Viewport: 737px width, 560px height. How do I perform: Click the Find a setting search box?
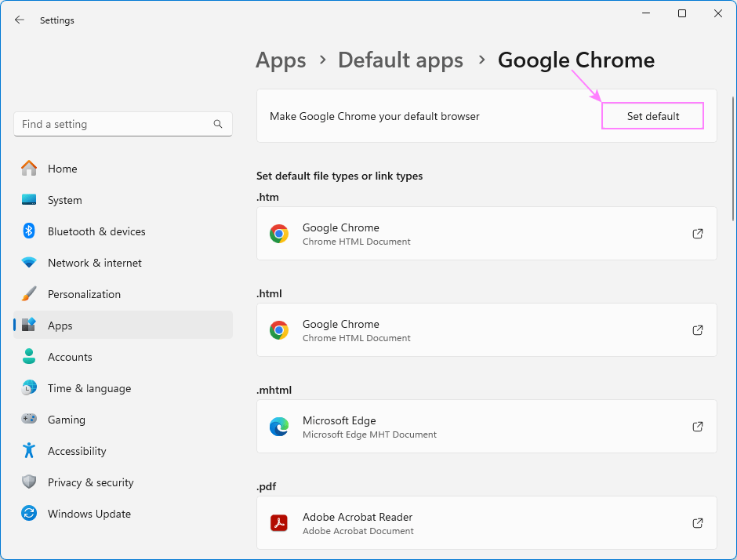click(x=122, y=124)
